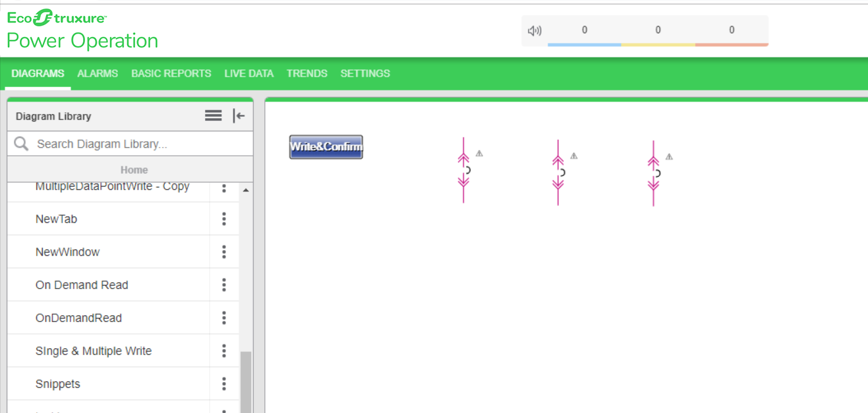Click the first pink circuit breaker symbol

click(464, 170)
